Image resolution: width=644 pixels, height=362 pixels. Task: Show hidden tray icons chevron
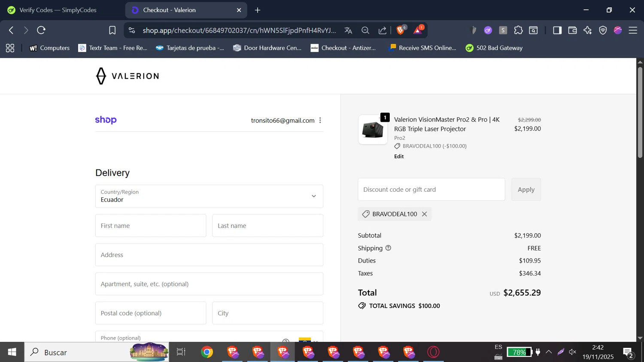(549, 352)
